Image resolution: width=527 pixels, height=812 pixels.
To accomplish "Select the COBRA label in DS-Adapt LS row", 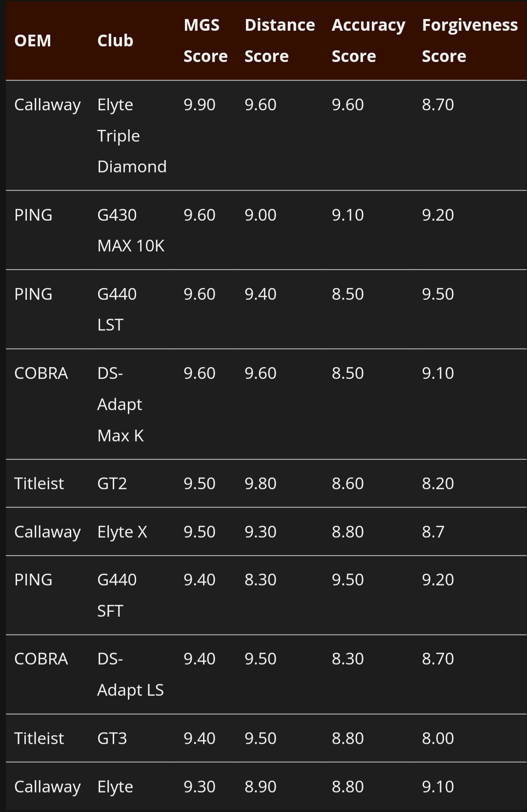I will coord(41,659).
